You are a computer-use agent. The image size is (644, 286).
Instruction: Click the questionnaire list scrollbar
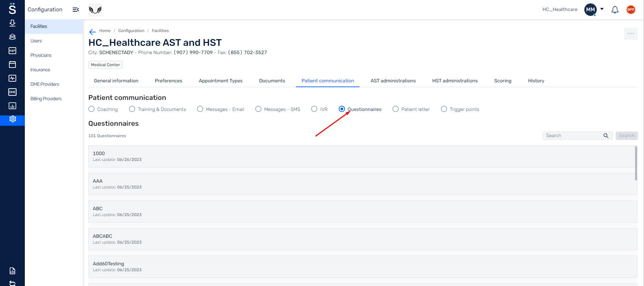(636, 163)
